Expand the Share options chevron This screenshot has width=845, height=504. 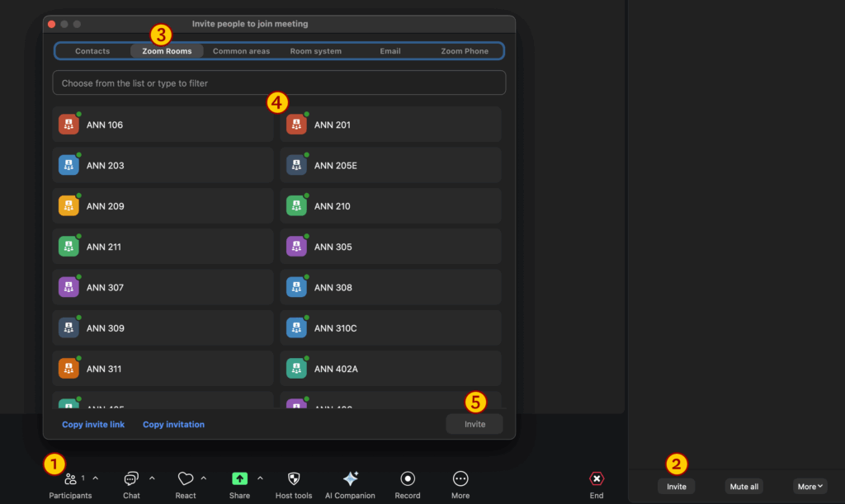pos(260,478)
